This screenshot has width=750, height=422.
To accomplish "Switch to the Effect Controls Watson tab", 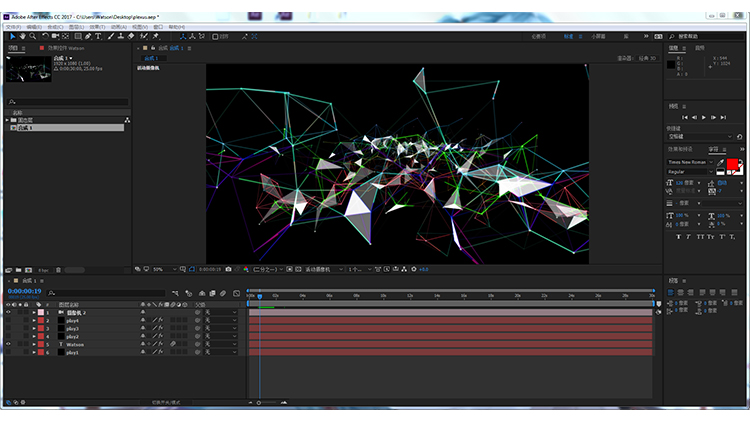I will pos(66,48).
